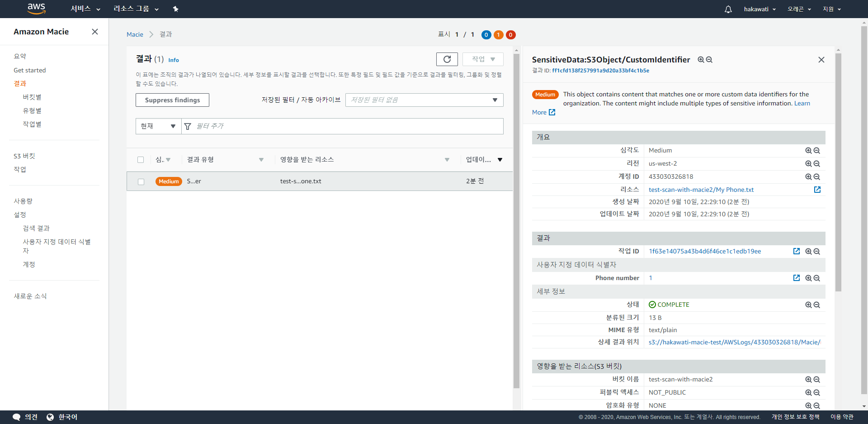Click the red high-severity count badge
This screenshot has width=868, height=424.
point(511,35)
